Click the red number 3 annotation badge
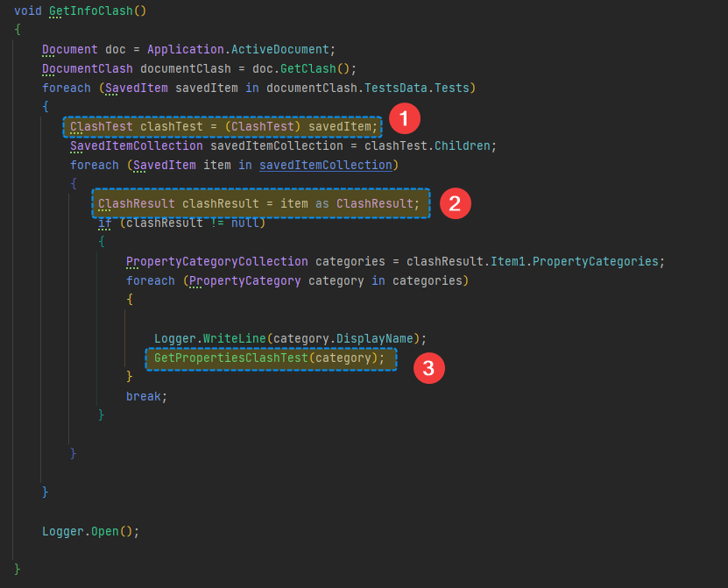 (427, 368)
